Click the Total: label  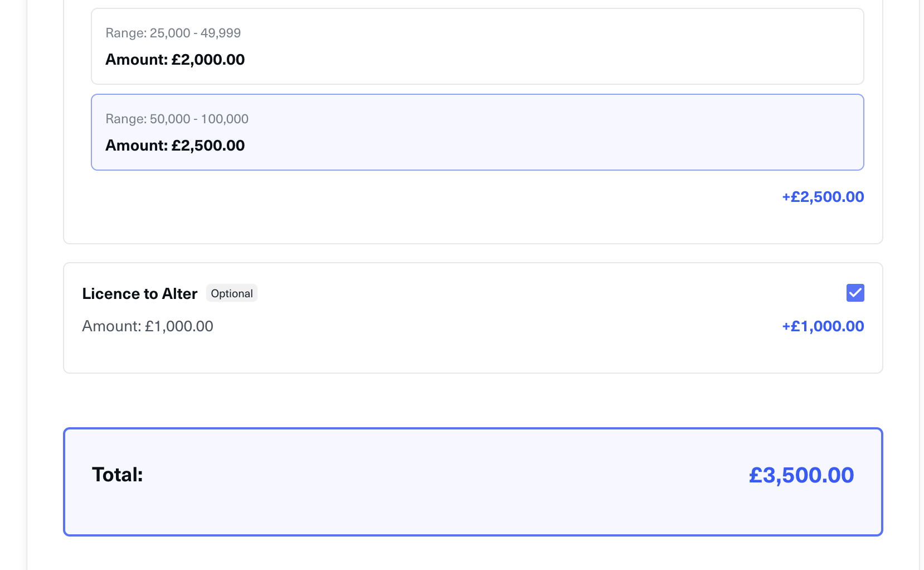point(117,475)
